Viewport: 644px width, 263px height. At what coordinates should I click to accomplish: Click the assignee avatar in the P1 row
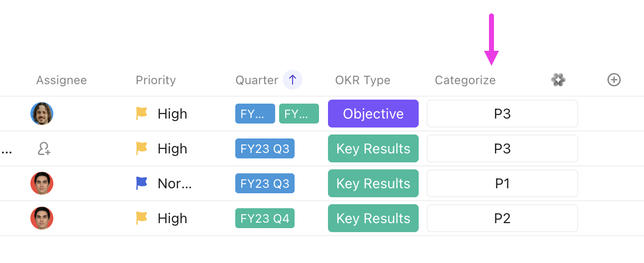42,183
